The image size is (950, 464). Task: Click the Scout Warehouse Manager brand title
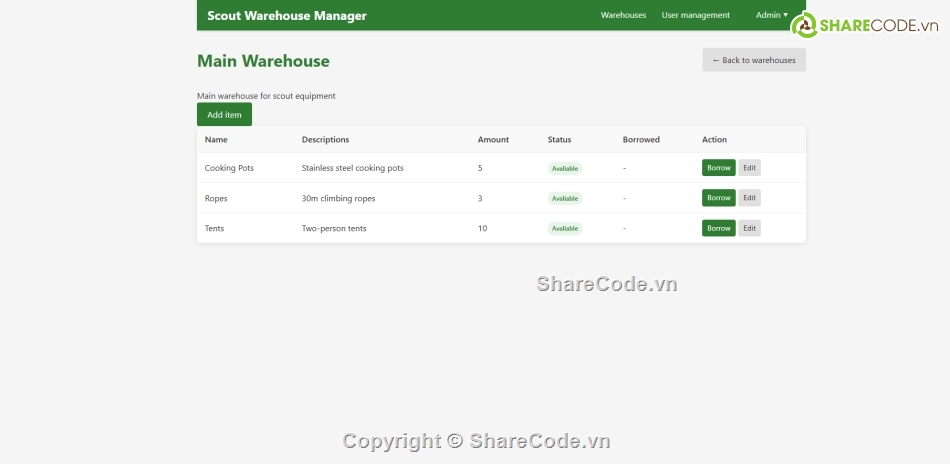286,15
